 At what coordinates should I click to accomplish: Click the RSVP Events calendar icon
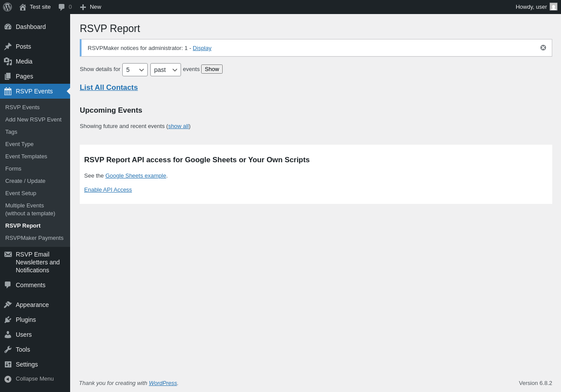coord(8,91)
